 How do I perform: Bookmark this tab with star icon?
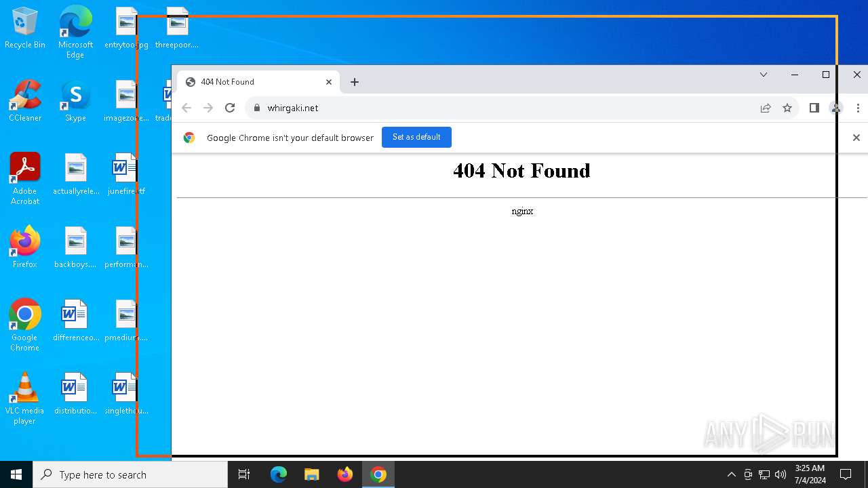click(787, 108)
